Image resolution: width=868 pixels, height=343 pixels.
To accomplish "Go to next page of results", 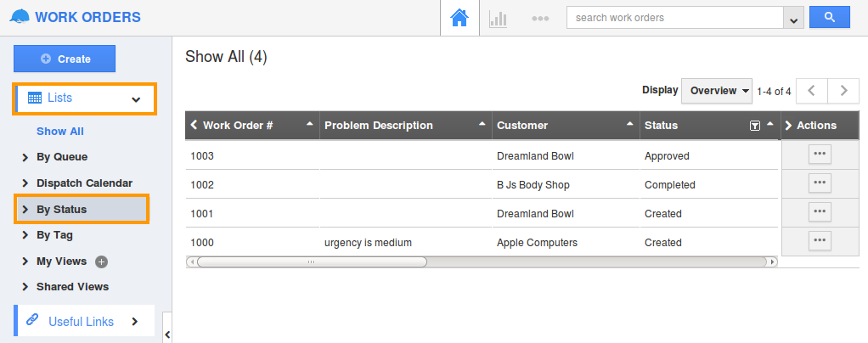I will [x=843, y=91].
